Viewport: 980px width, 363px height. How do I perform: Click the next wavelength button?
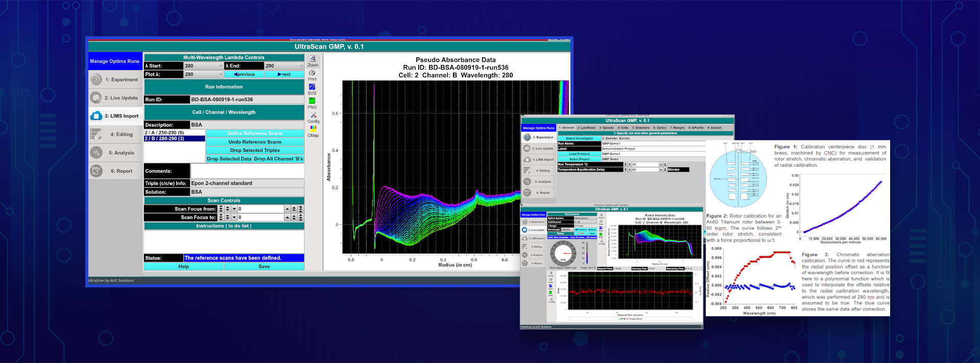click(x=284, y=75)
